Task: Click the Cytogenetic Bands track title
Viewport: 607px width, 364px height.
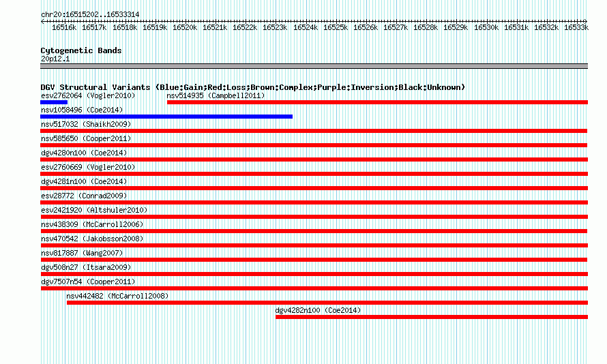Action: 81,50
